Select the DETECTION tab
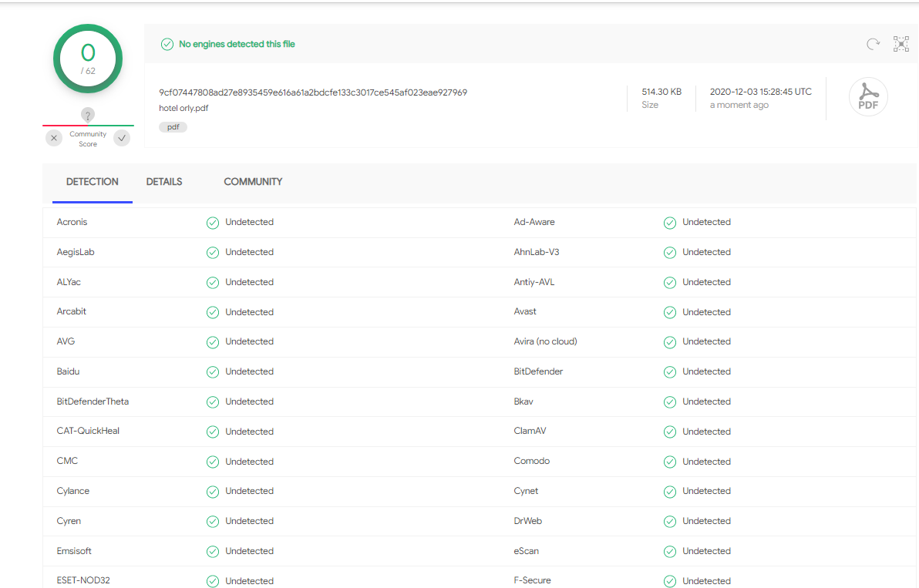 coord(93,182)
